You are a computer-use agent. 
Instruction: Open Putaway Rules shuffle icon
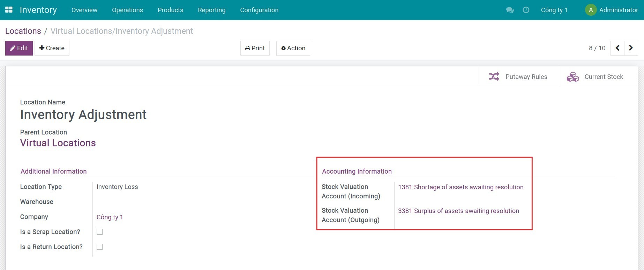494,76
